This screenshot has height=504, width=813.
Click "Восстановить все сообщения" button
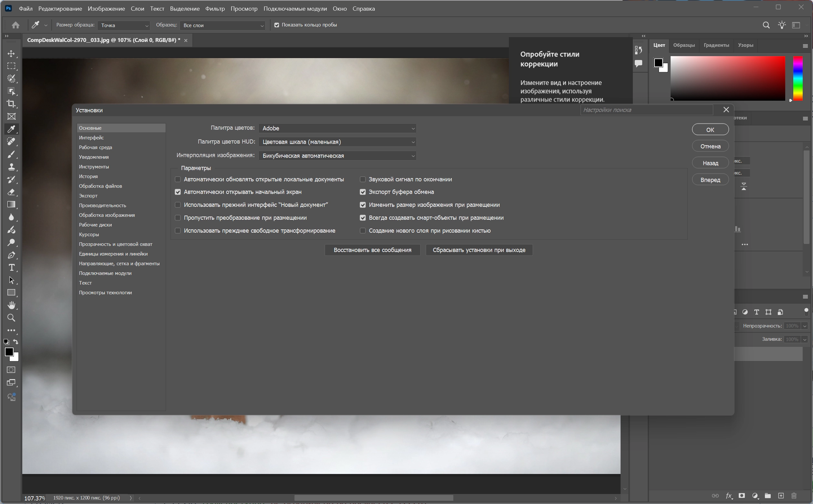click(x=373, y=250)
